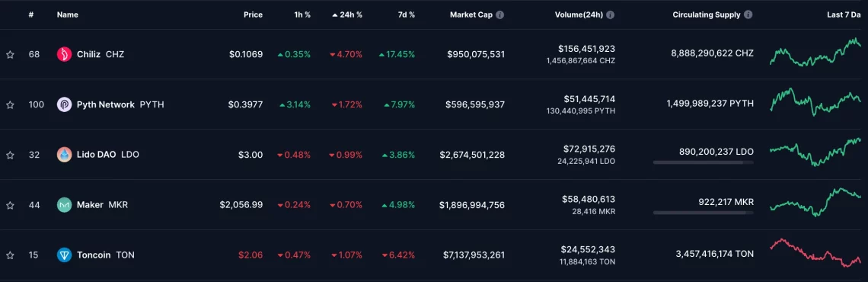Toggle the watchlist star for Lido DAO
The width and height of the screenshot is (868, 282).
[10, 155]
